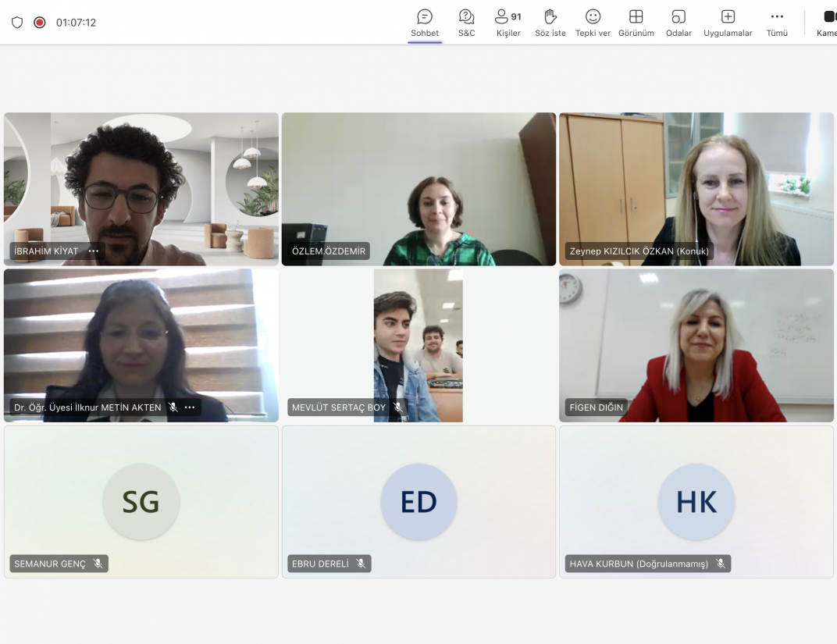Change layout via Görünüm
Image resolution: width=837 pixels, height=644 pixels.
click(x=636, y=23)
